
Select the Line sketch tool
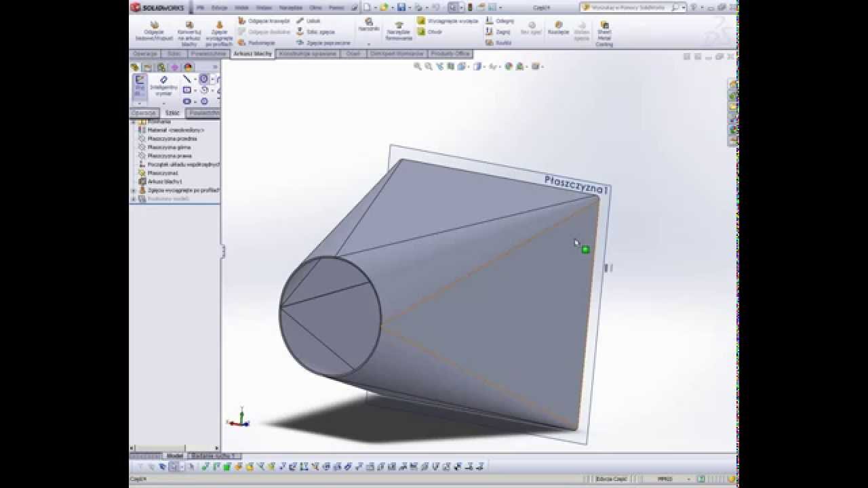(x=187, y=79)
